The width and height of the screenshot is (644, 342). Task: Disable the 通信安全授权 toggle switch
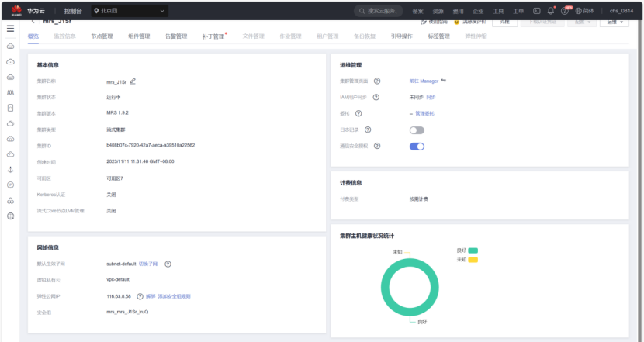click(417, 147)
